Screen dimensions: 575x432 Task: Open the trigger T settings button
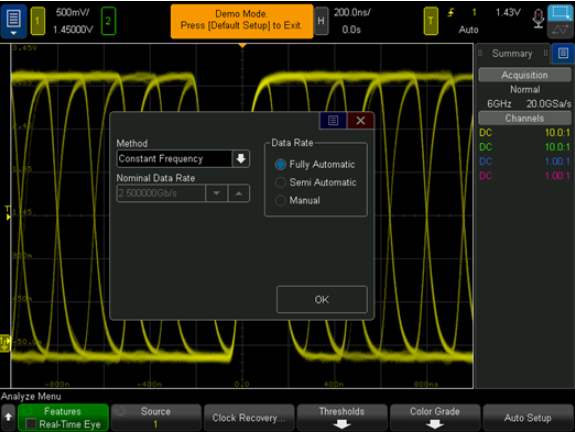click(x=431, y=21)
